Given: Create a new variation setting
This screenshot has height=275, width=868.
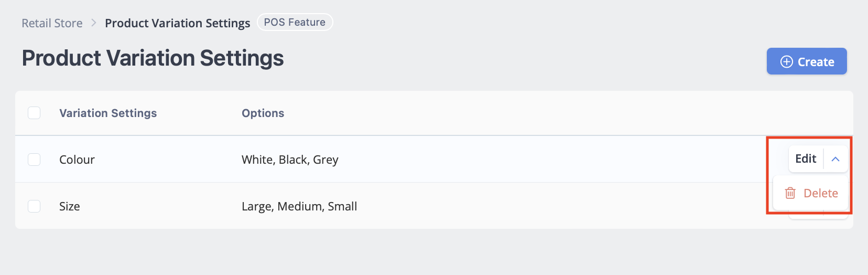Looking at the screenshot, I should tap(807, 61).
